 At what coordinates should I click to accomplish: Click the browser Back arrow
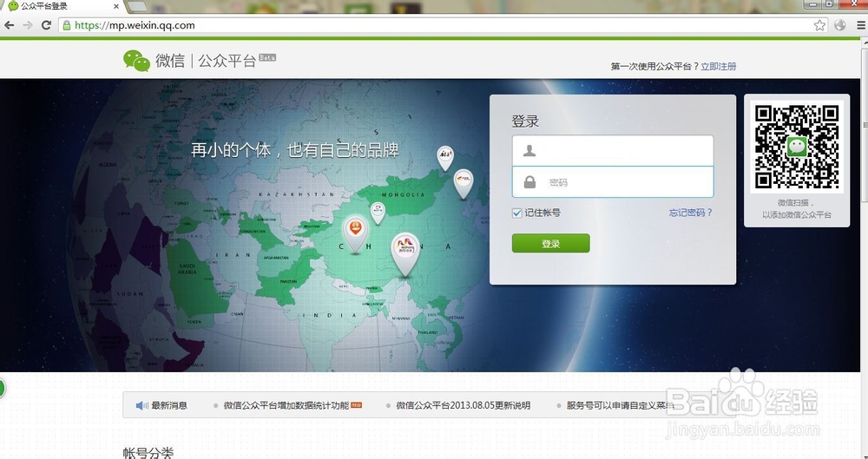[x=9, y=25]
